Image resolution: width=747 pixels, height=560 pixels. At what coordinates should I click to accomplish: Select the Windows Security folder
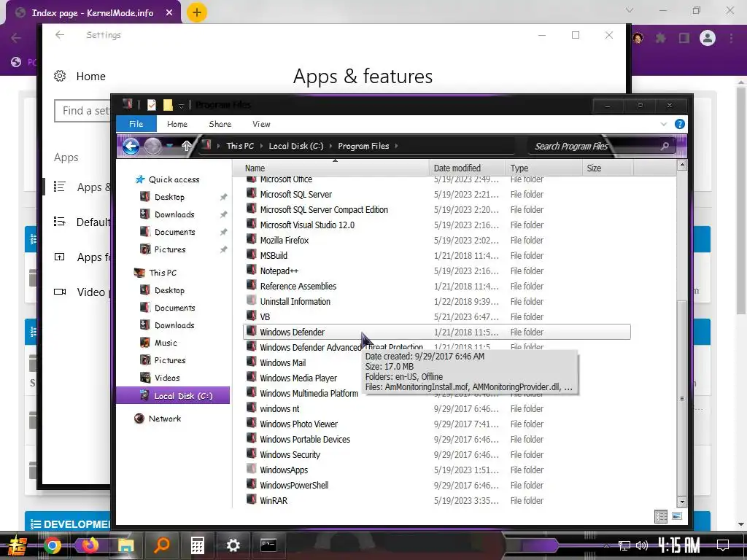pos(290,455)
